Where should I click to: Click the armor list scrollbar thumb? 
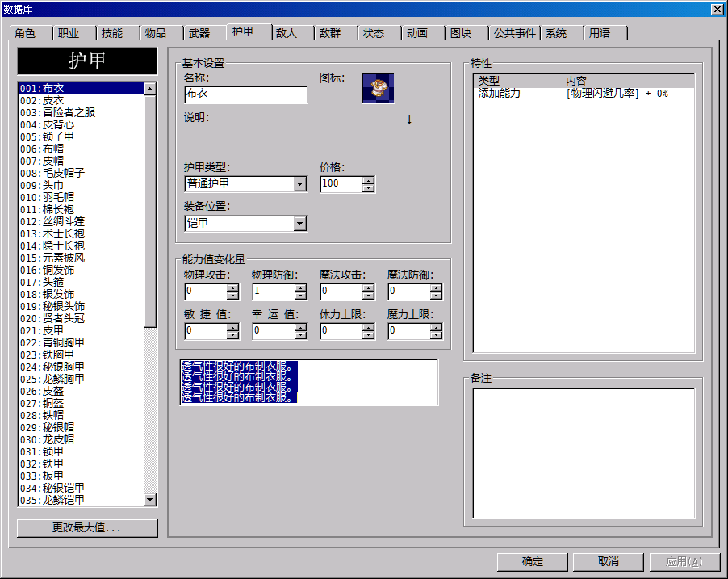click(150, 212)
